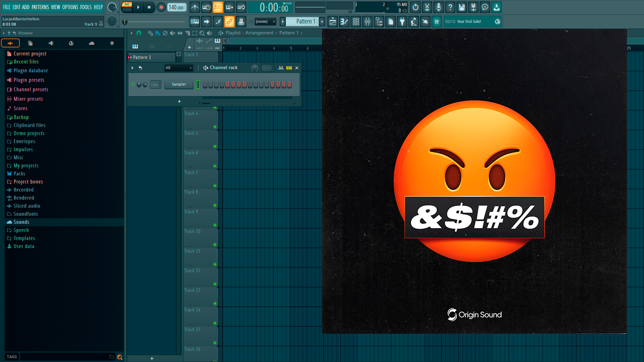
Task: Click the tempo tapper icon
Action: 413,21
